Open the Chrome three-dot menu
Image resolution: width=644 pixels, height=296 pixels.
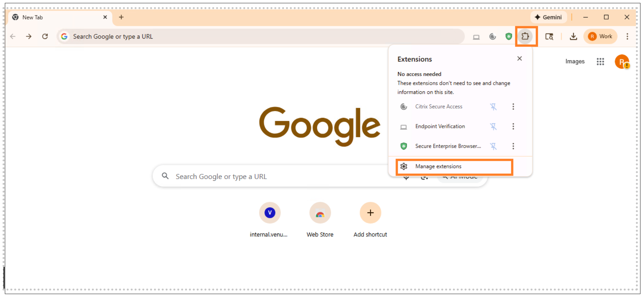tap(627, 36)
